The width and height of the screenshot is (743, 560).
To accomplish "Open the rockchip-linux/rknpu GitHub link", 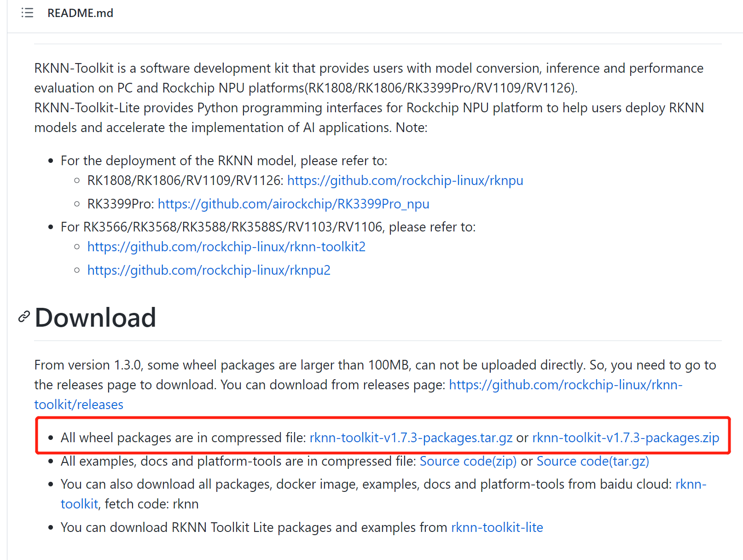I will [x=405, y=180].
